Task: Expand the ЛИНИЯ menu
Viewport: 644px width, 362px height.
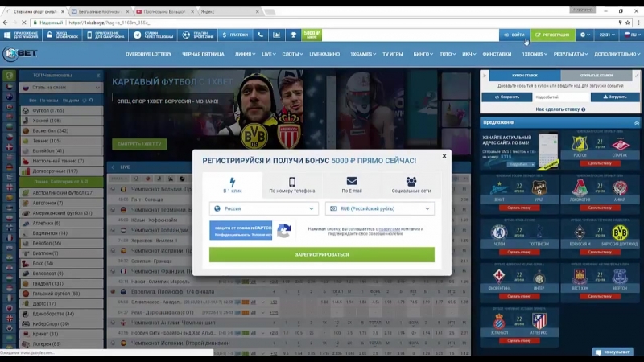Action: tap(245, 54)
